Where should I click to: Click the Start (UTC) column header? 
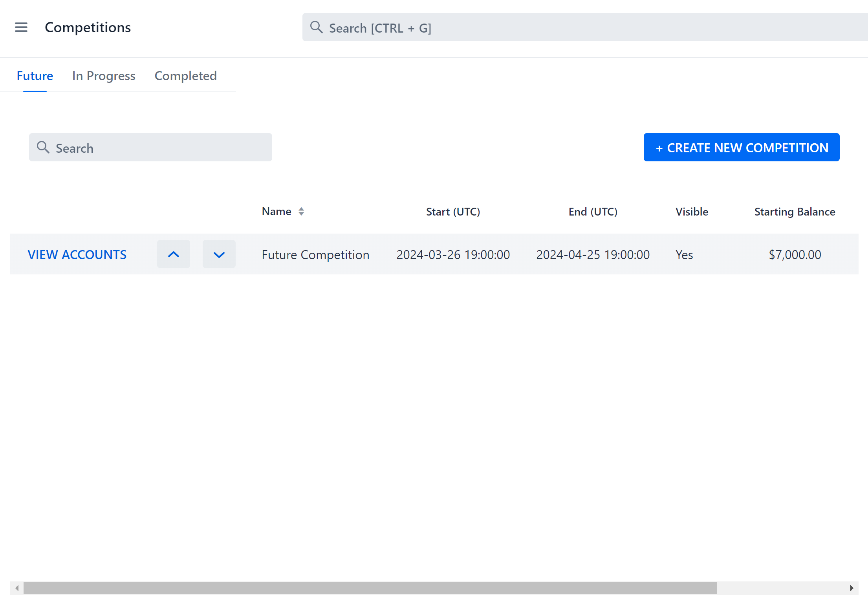(453, 212)
